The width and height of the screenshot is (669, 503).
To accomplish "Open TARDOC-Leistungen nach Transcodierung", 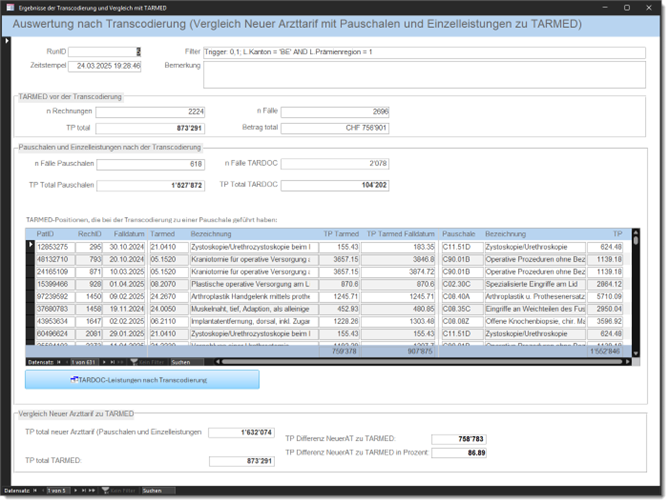I will tap(142, 380).
